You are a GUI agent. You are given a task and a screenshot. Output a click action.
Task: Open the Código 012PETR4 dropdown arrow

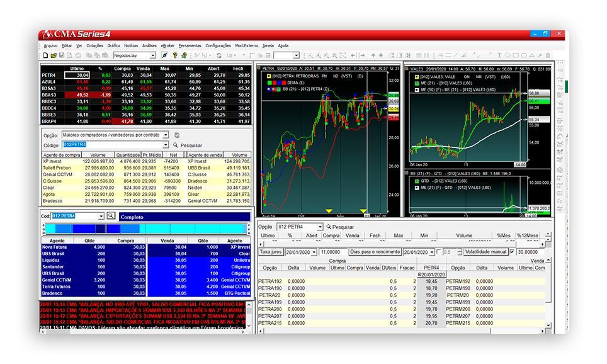click(166, 145)
